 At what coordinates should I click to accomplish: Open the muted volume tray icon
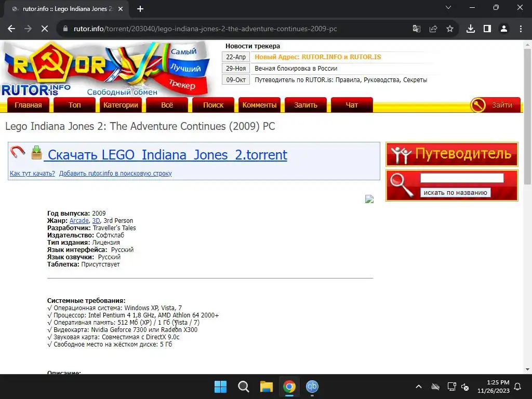tap(465, 387)
